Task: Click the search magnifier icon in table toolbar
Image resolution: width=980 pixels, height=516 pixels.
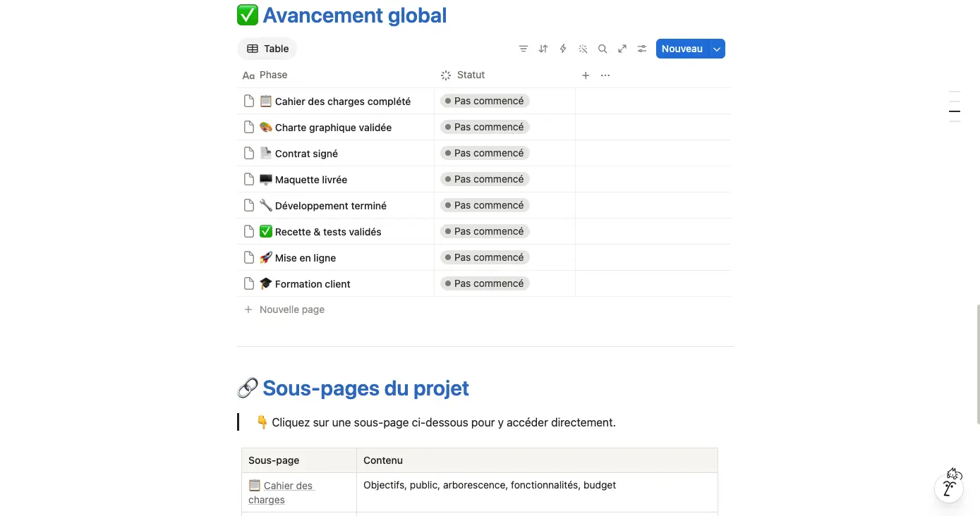Action: [x=603, y=49]
